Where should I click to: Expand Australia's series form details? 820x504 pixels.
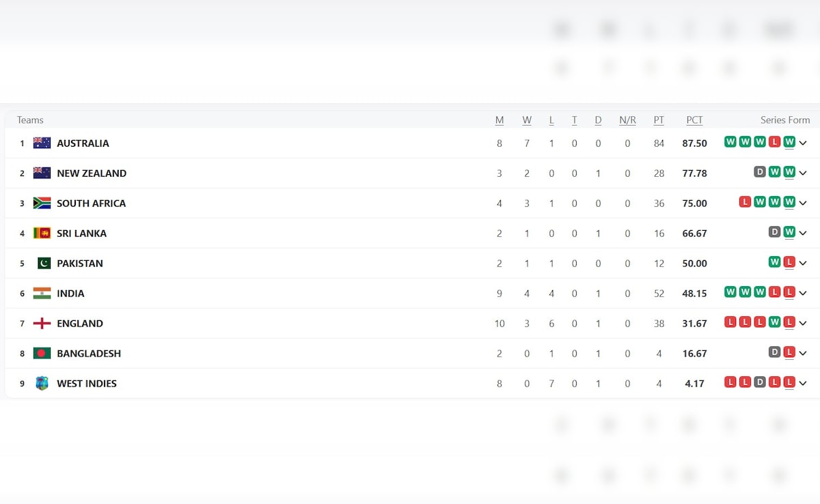(803, 143)
